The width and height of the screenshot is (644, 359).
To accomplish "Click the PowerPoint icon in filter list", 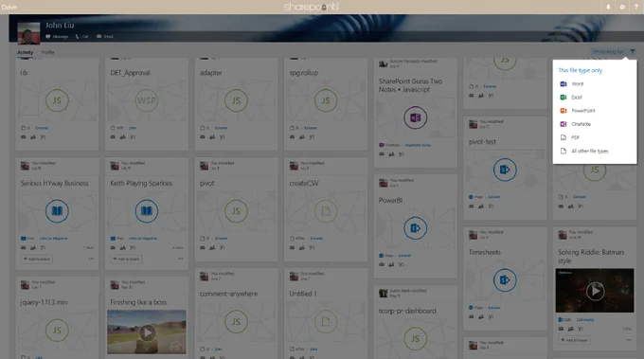I will coord(563,111).
